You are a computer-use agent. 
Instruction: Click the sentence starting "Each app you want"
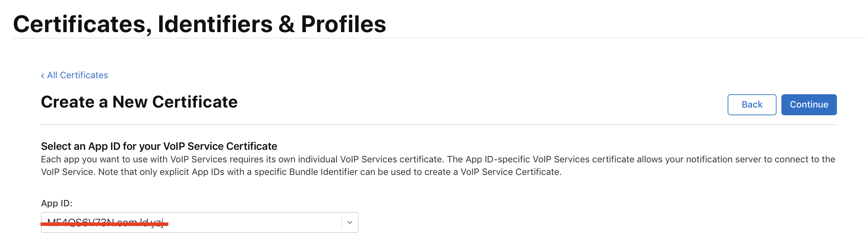coord(244,159)
